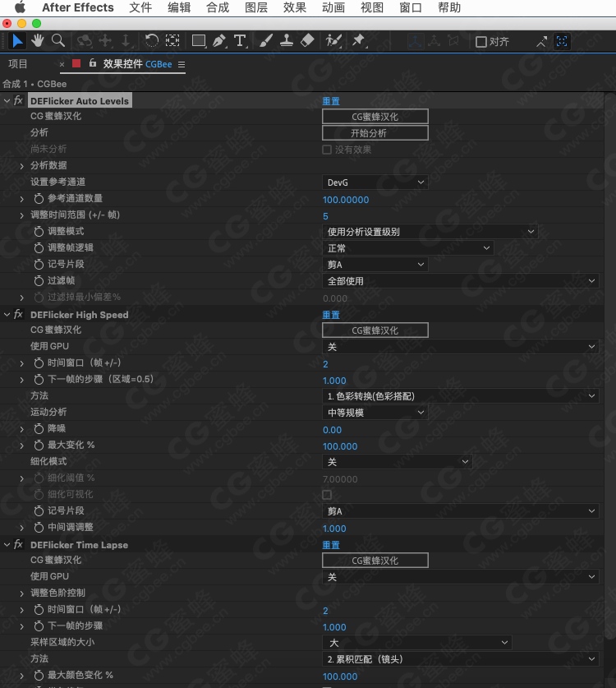Click CG蜜蜂汉化 button under High Speed
The height and width of the screenshot is (688, 616).
click(x=375, y=330)
